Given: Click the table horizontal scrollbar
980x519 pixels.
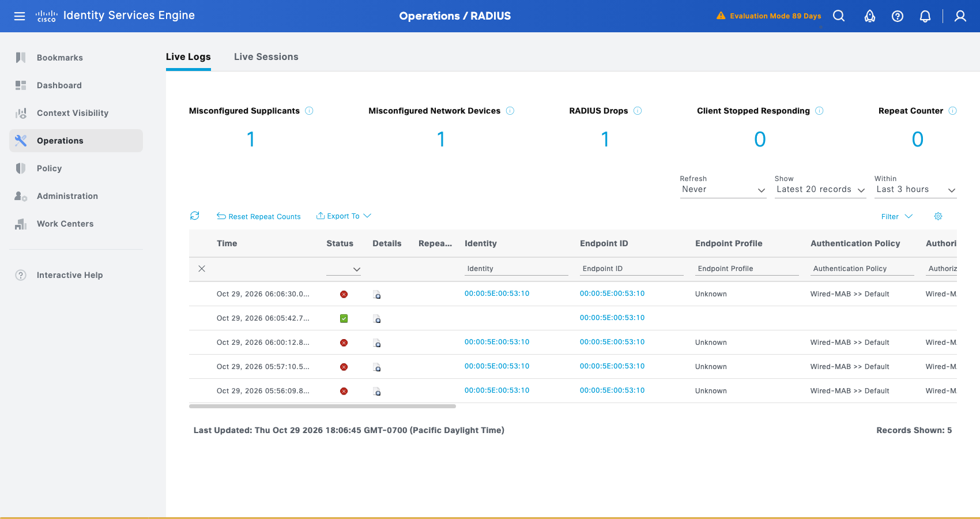Looking at the screenshot, I should click(322, 407).
